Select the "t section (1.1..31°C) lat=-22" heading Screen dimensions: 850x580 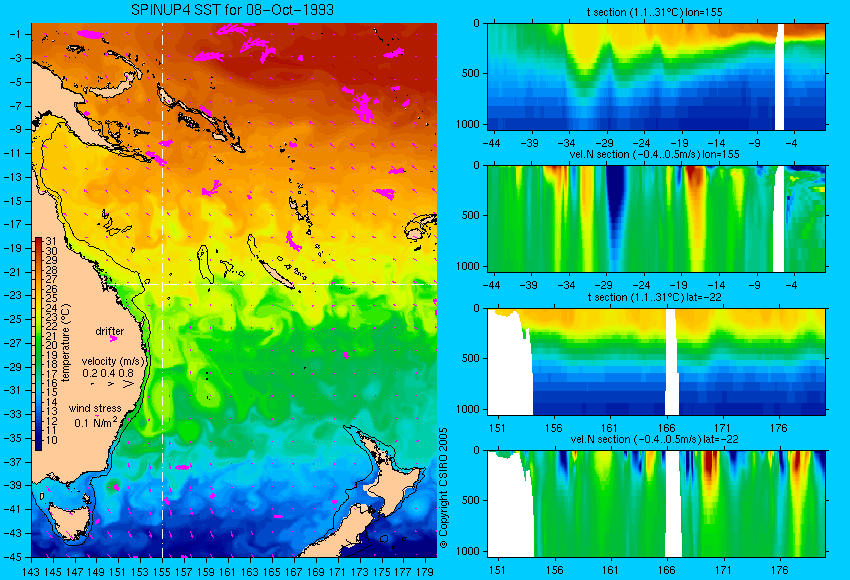(654, 297)
